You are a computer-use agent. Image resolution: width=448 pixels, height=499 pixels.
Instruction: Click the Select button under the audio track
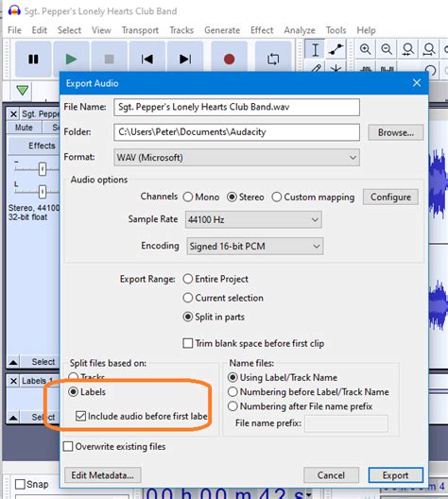[x=40, y=362]
